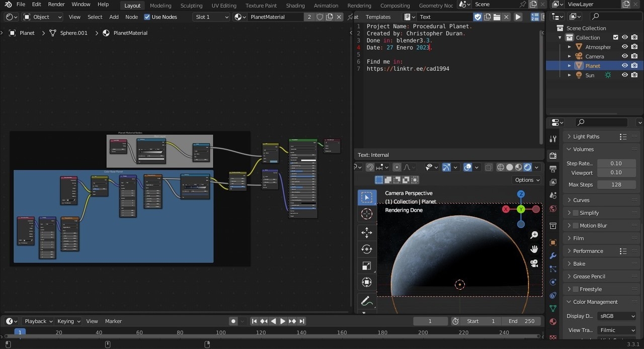Click the viewport zoom magnifier icon

[x=534, y=235]
